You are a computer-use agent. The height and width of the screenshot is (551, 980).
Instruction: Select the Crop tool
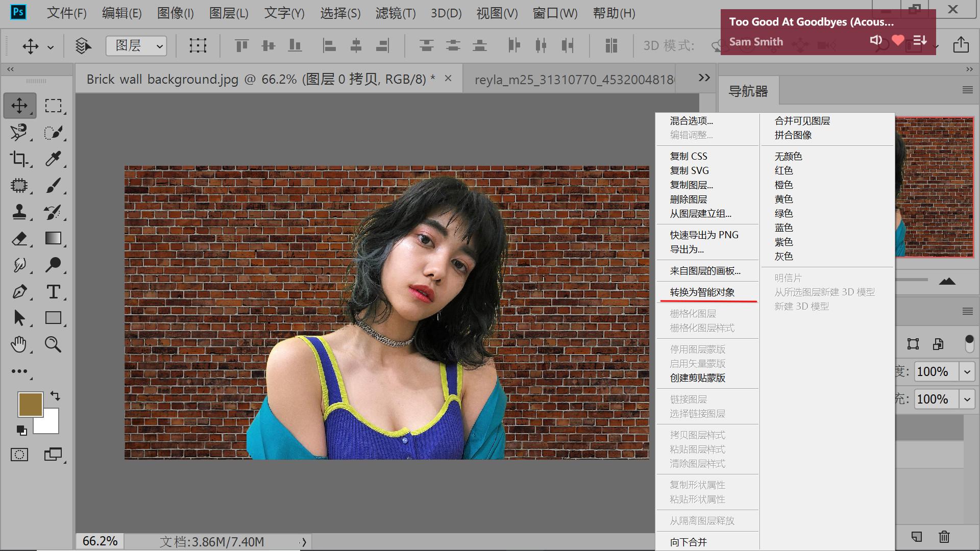point(19,159)
